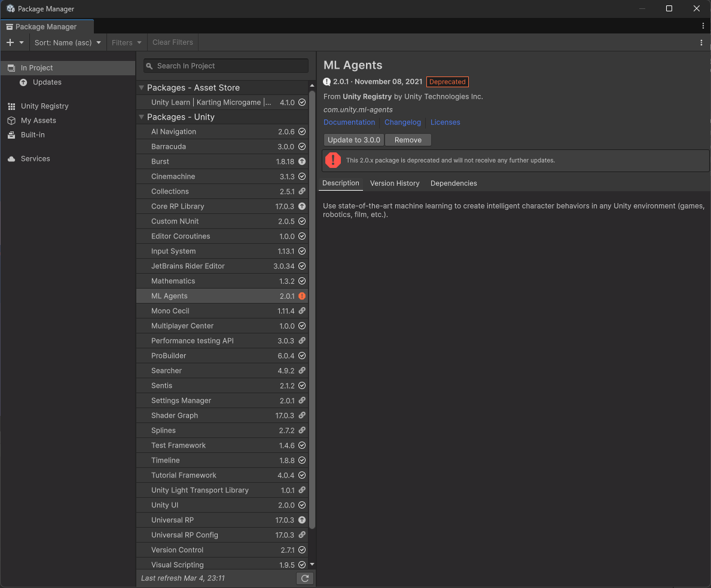Select the Unity UI package row
Screen dimensions: 711x588
(x=222, y=506)
